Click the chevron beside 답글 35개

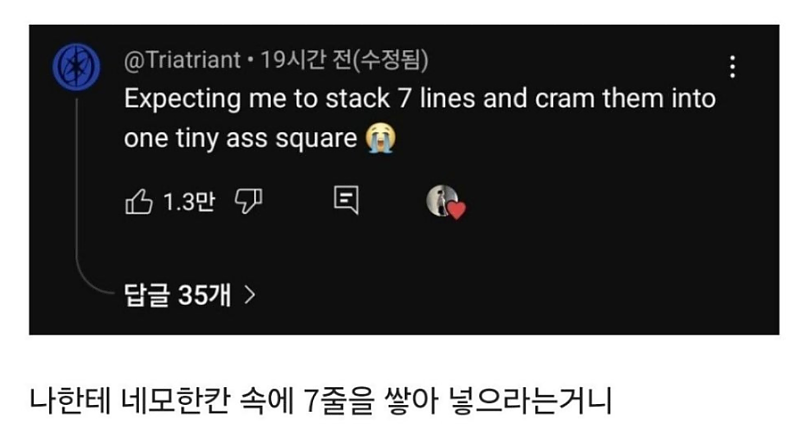pos(250,295)
